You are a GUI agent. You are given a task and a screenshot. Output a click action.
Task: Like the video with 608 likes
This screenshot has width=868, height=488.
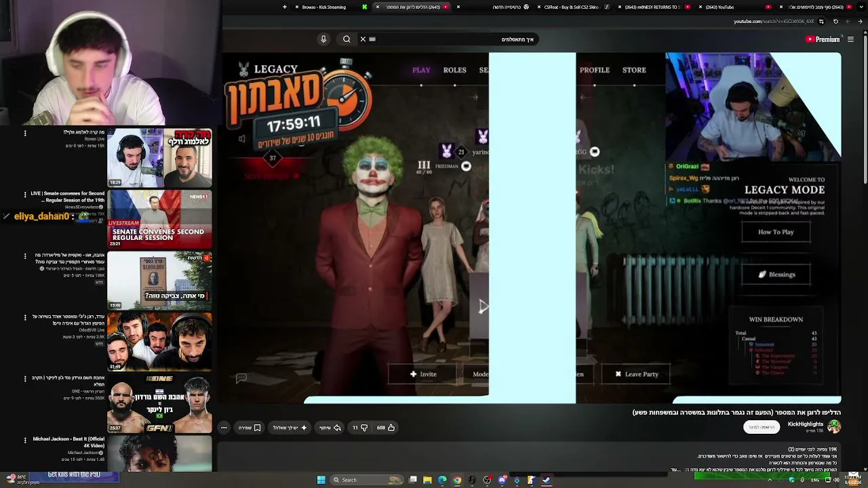386,428
